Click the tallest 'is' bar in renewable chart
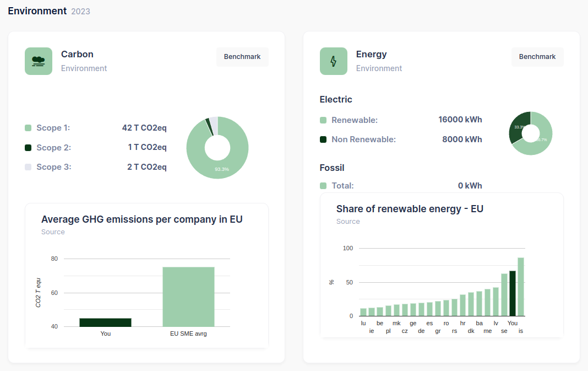The width and height of the screenshot is (588, 371). tap(520, 287)
